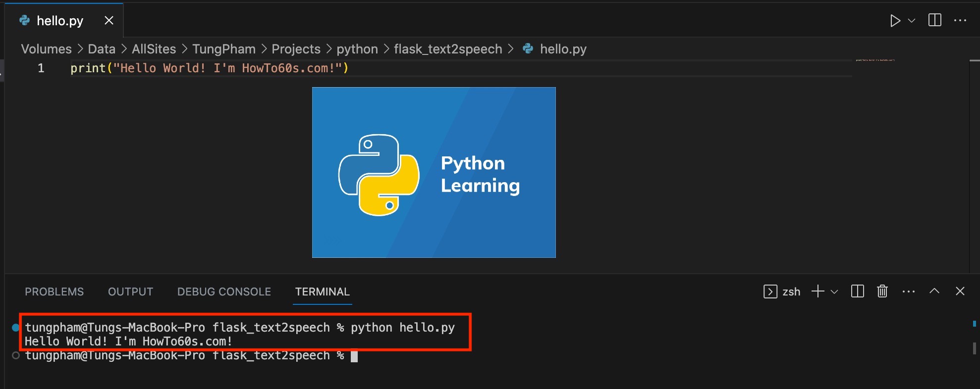This screenshot has height=389, width=980.
Task: Maximize panel size with up chevron
Action: 934,291
